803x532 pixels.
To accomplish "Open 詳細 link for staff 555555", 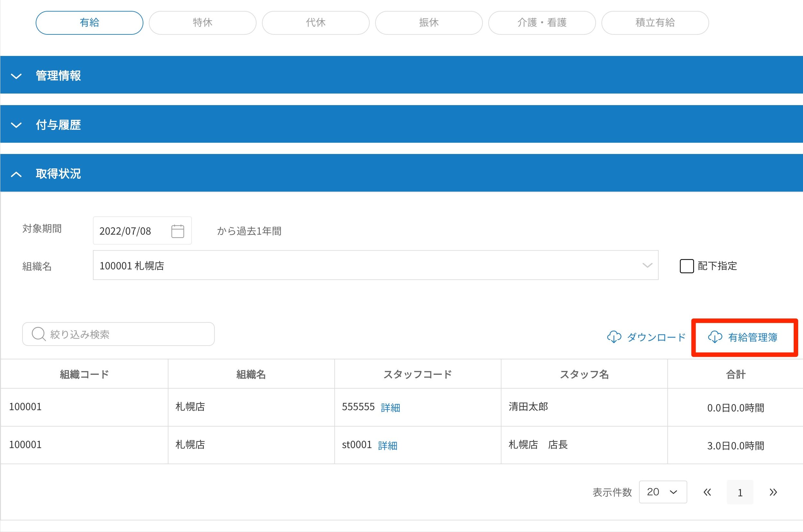I will tap(390, 408).
